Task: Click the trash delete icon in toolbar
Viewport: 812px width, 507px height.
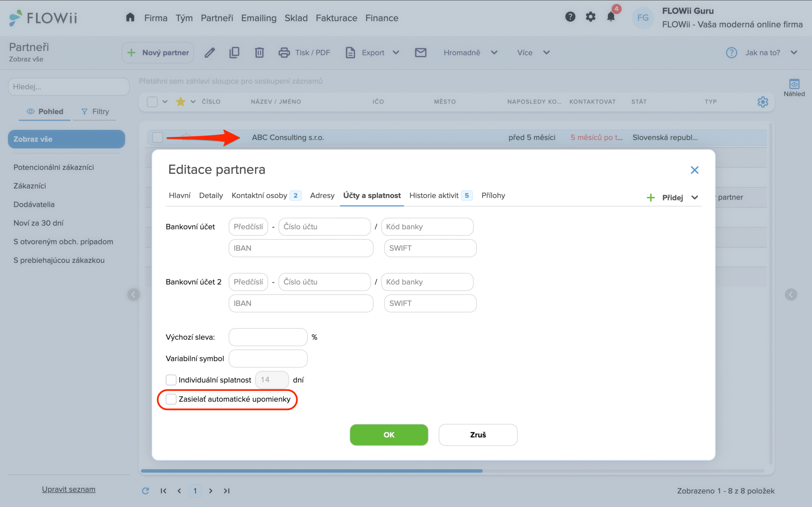Action: point(259,53)
